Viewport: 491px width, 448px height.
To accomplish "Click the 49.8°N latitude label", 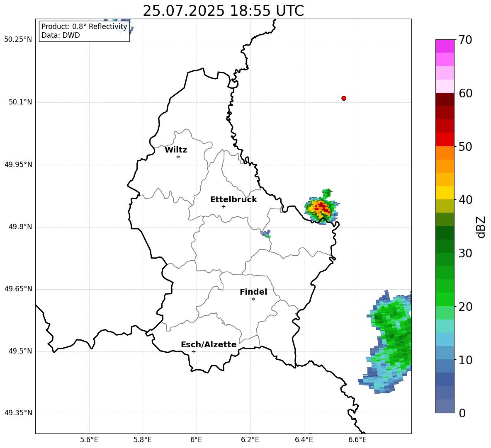I will coord(20,227).
